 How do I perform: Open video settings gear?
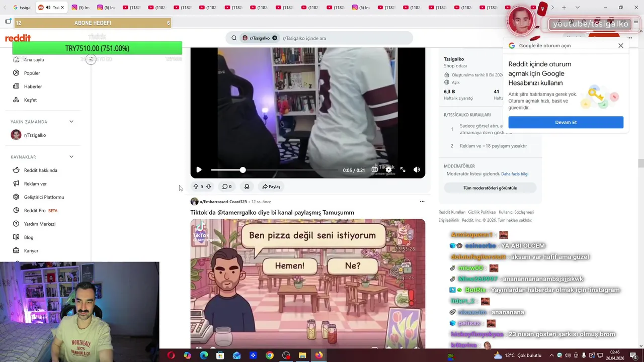[388, 170]
